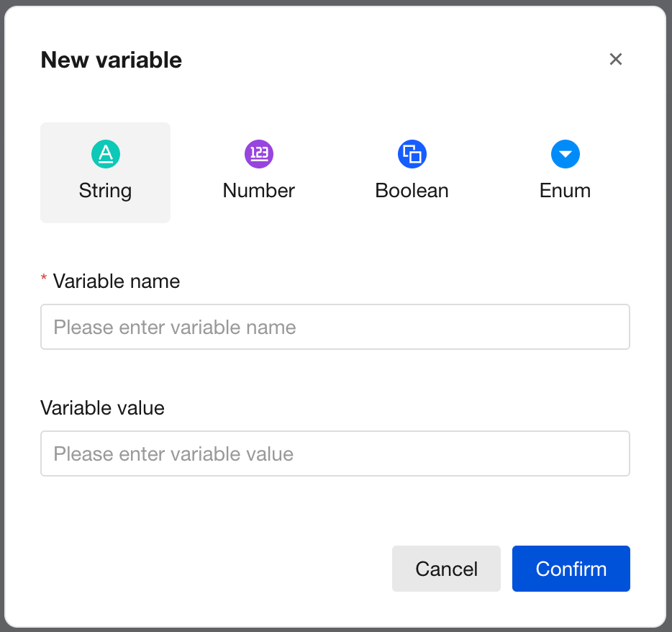Image resolution: width=672 pixels, height=632 pixels.
Task: Click the "New variable" dialog title
Action: (x=112, y=60)
